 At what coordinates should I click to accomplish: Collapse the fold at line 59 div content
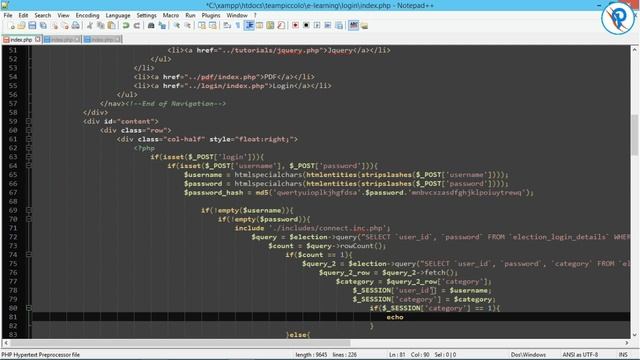coord(29,121)
